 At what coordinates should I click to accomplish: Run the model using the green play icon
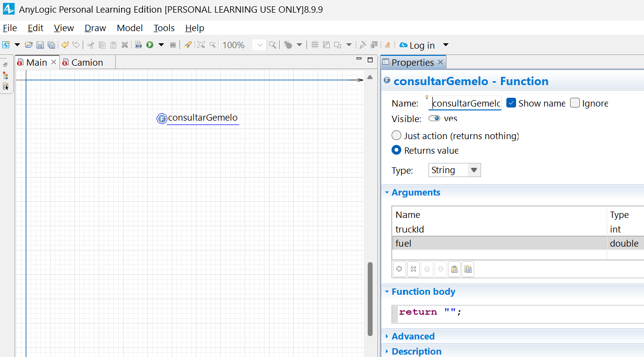pyautogui.click(x=150, y=45)
